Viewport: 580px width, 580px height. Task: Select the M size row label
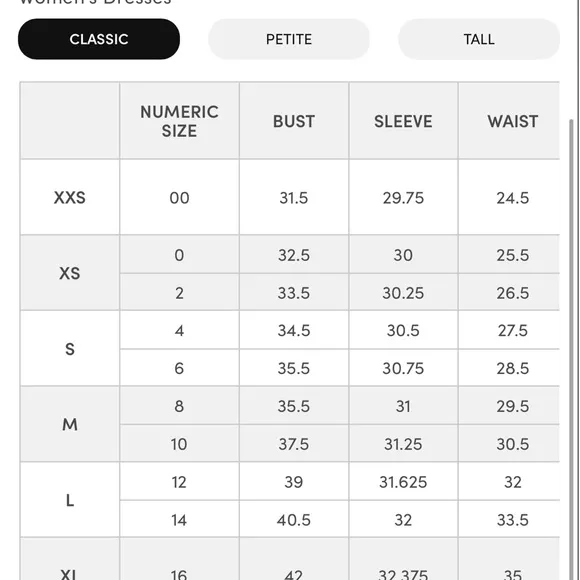[x=70, y=424]
